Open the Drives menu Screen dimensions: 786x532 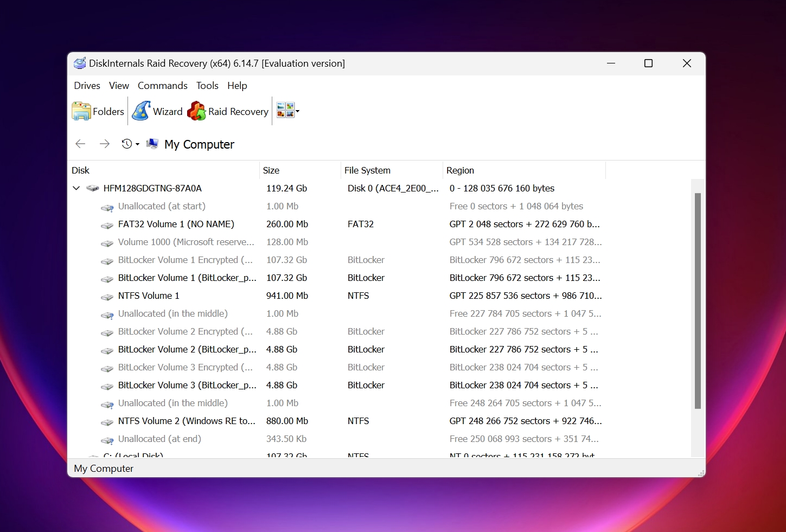[x=87, y=85]
